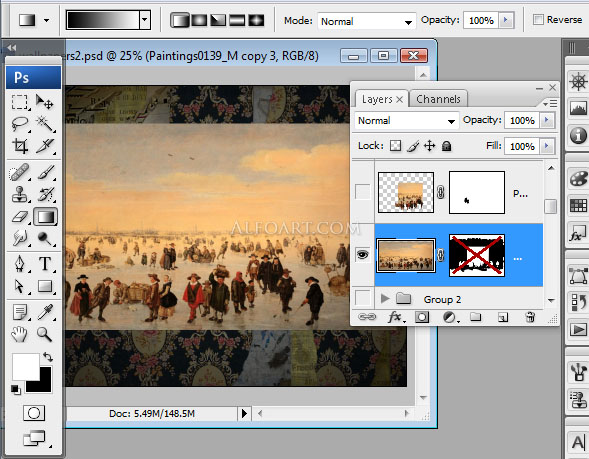Select the Dodge tool
The image size is (589, 459).
[45, 239]
